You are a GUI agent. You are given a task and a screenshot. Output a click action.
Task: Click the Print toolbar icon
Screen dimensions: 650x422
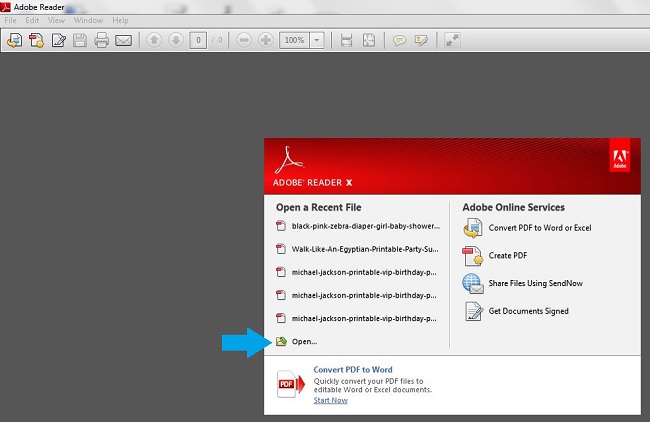coord(101,40)
